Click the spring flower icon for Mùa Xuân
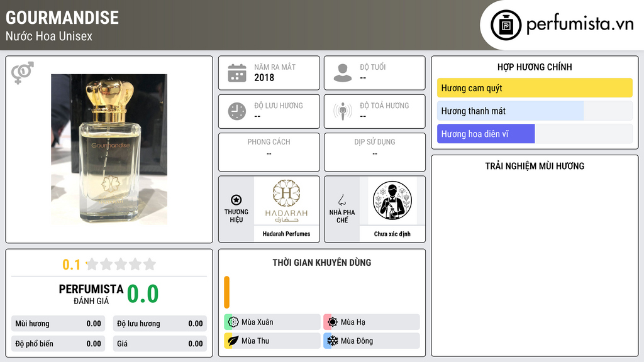Image resolution: width=644 pixels, height=362 pixels. click(233, 322)
